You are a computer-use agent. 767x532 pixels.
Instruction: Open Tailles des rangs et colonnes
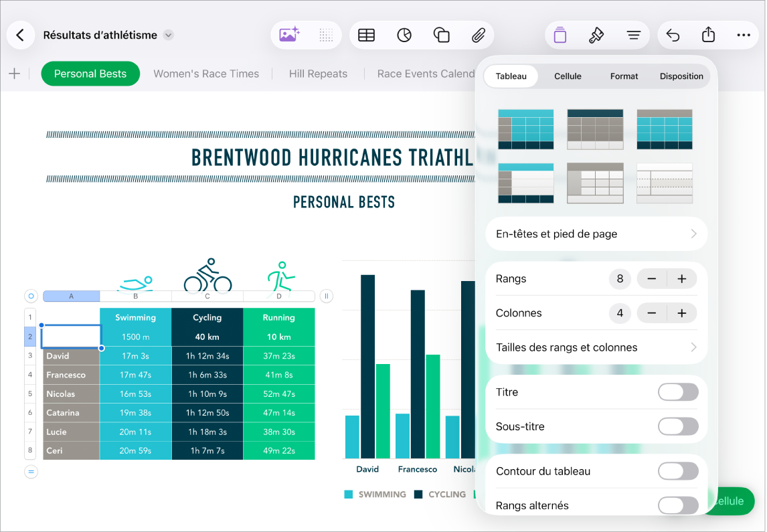pyautogui.click(x=596, y=347)
